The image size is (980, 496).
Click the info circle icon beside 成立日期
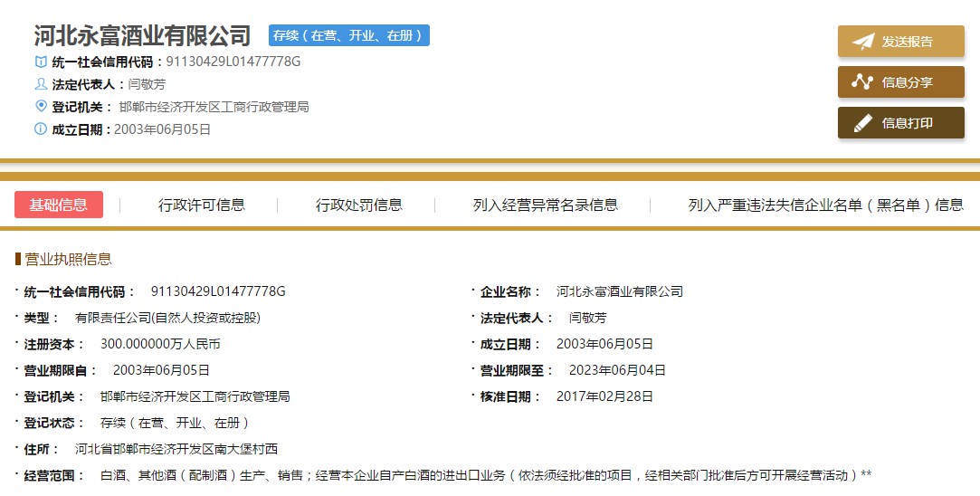[41, 129]
